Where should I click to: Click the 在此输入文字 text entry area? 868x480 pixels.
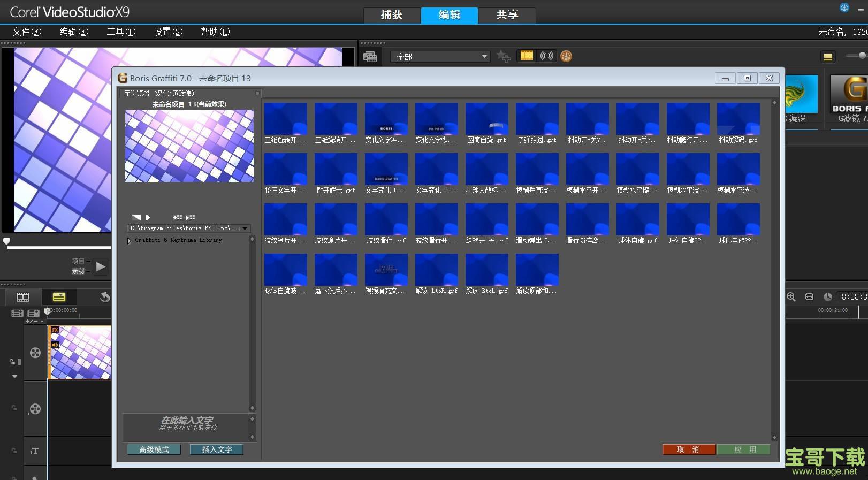tap(186, 427)
